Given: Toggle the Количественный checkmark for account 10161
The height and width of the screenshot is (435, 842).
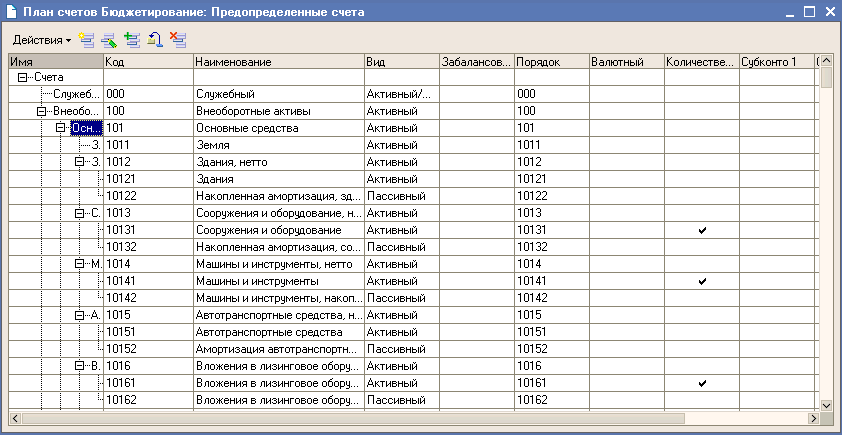Looking at the screenshot, I should [x=702, y=383].
